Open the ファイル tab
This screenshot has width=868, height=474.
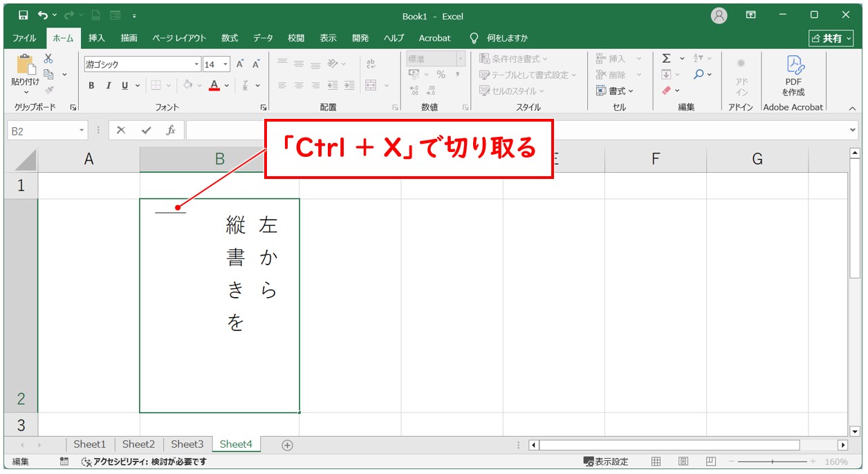click(x=24, y=38)
